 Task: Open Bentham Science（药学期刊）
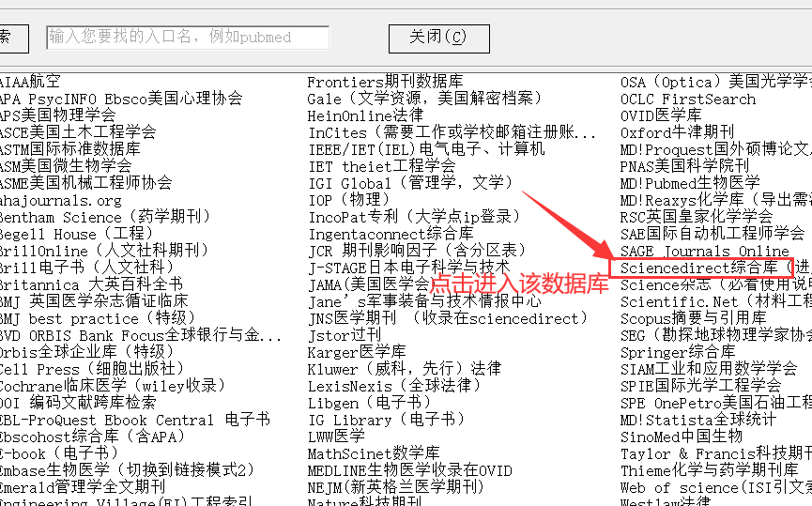click(x=106, y=217)
